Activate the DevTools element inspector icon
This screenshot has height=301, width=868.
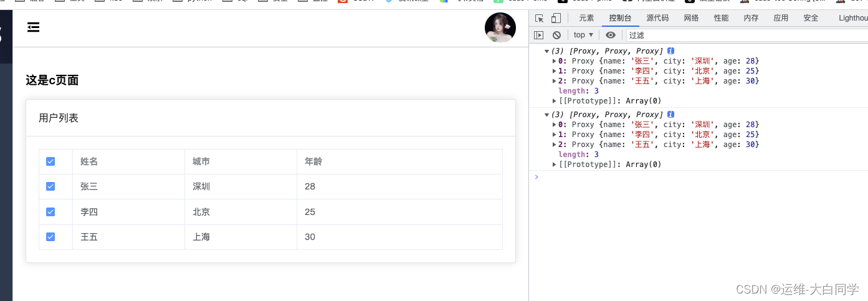tap(540, 18)
